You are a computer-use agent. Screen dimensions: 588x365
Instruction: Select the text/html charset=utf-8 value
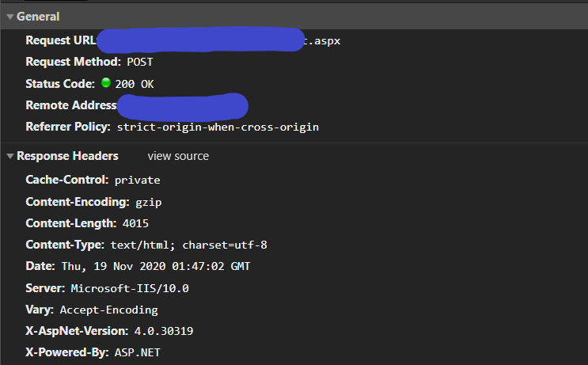(x=194, y=245)
